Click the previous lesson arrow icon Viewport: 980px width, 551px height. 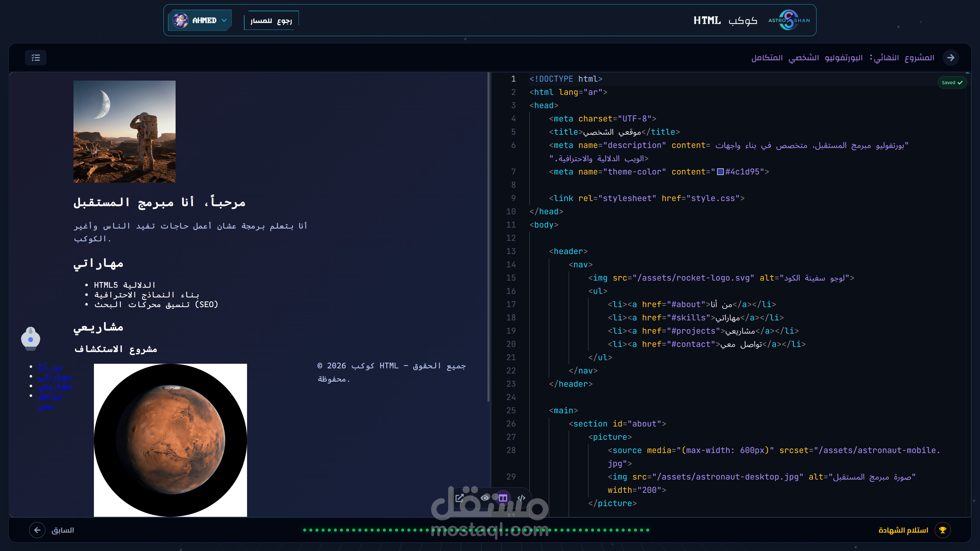click(37, 530)
